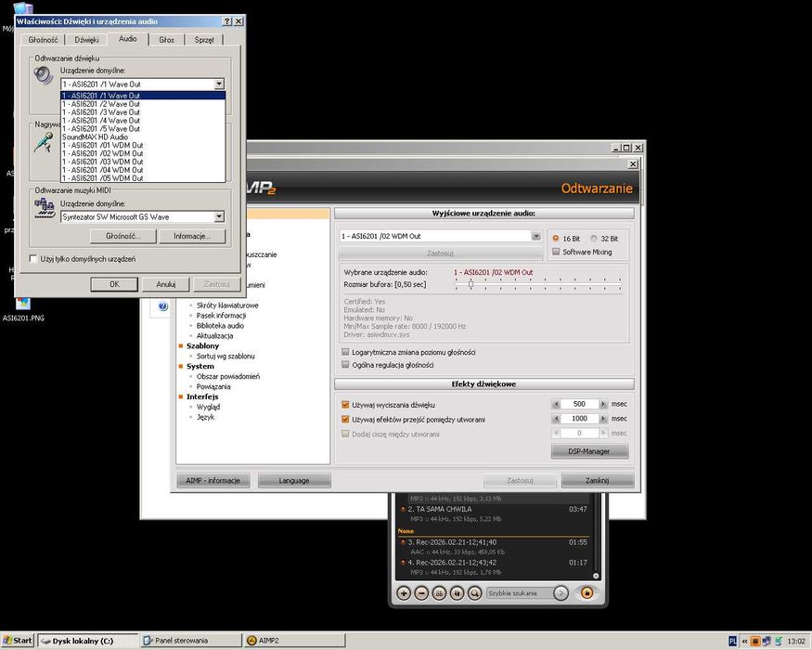812x650 pixels.
Task: Open the playback default device dropdown arrow
Action: click(x=219, y=84)
